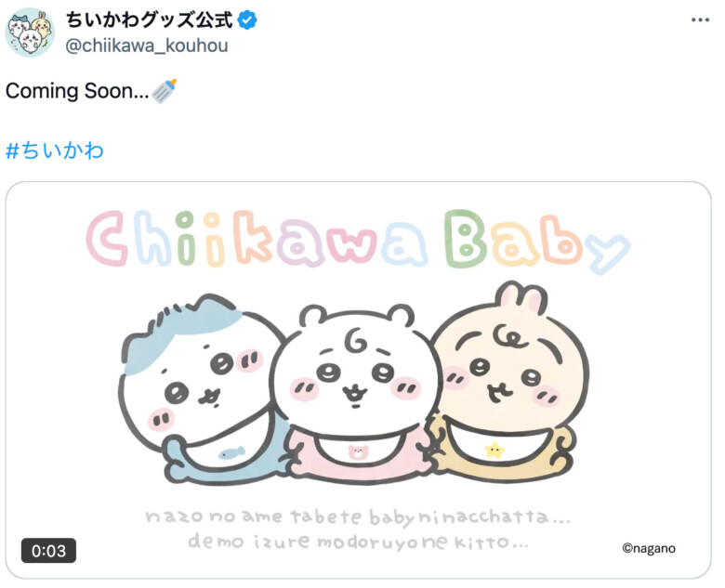The image size is (725, 588).
Task: Click the Chiikawa Baby pastel title
Action: point(358,241)
